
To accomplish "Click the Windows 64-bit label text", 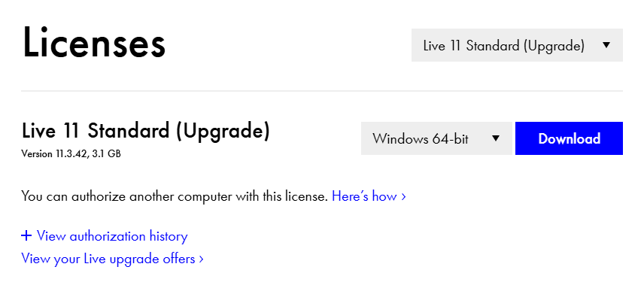I will pyautogui.click(x=420, y=138).
